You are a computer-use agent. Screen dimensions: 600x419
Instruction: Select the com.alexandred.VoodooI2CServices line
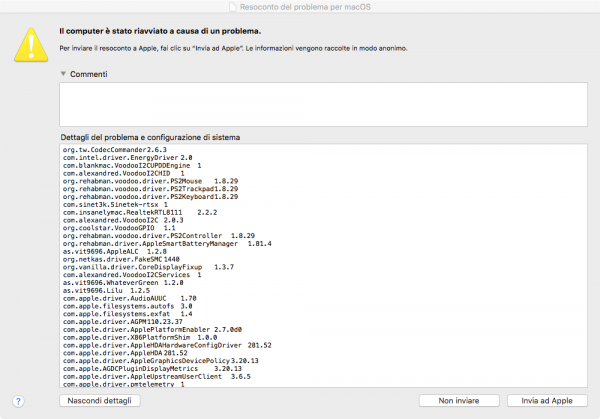pos(132,275)
